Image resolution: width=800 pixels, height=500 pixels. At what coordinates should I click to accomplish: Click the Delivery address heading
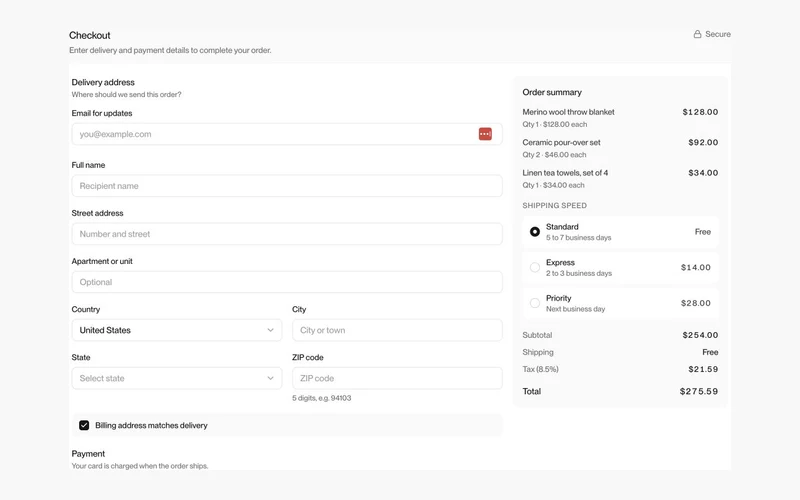coord(103,82)
